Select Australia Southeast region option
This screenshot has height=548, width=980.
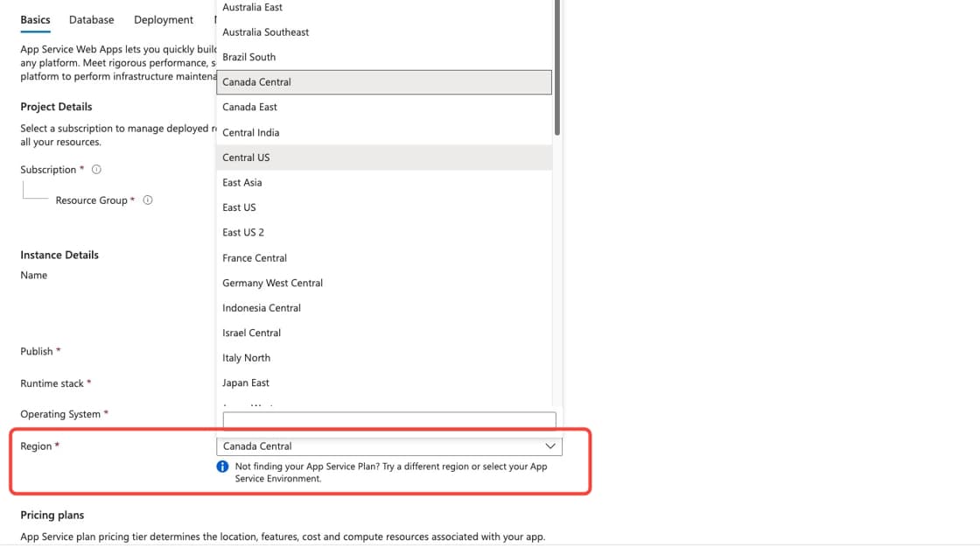pyautogui.click(x=384, y=32)
